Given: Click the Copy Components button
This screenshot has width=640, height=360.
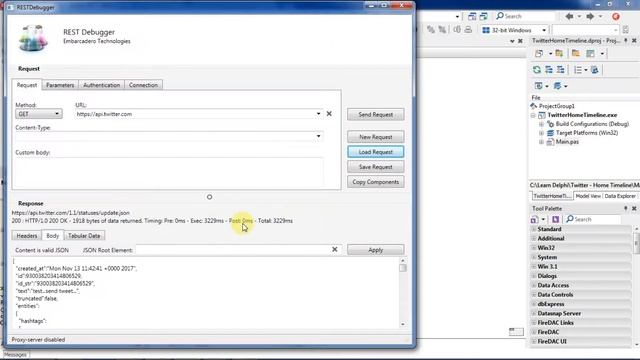Looking at the screenshot, I should point(376,182).
